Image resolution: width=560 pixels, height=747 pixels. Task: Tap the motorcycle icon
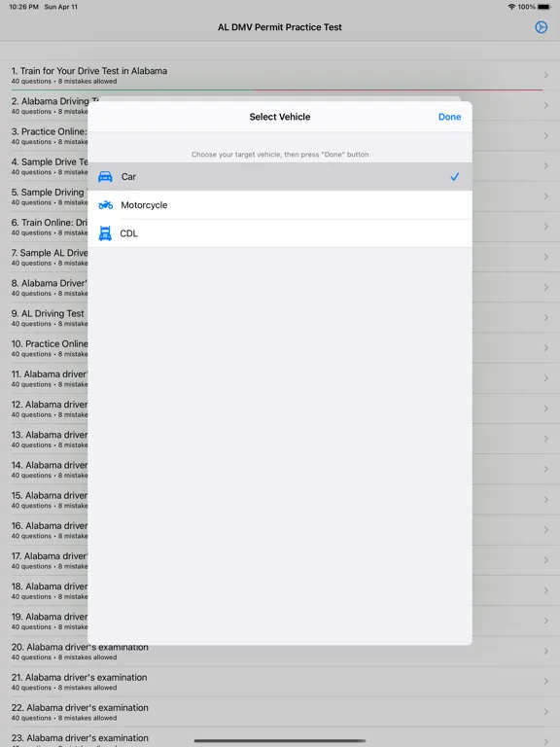[x=105, y=205]
